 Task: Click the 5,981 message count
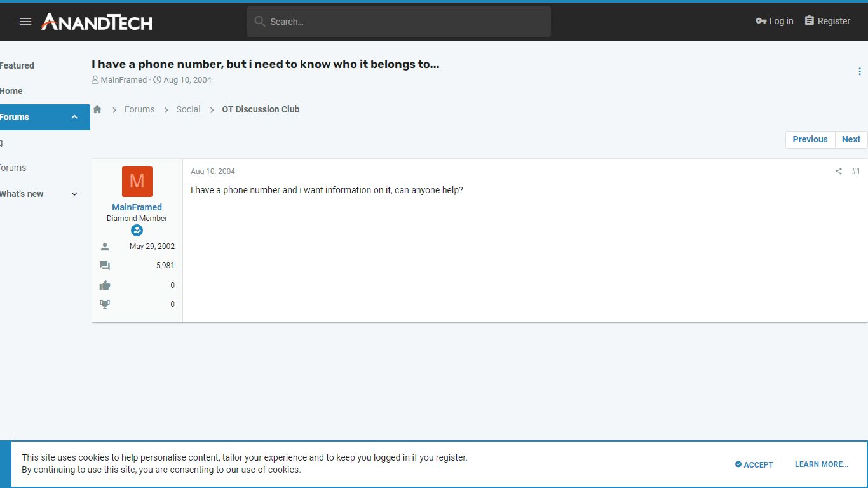coord(165,266)
